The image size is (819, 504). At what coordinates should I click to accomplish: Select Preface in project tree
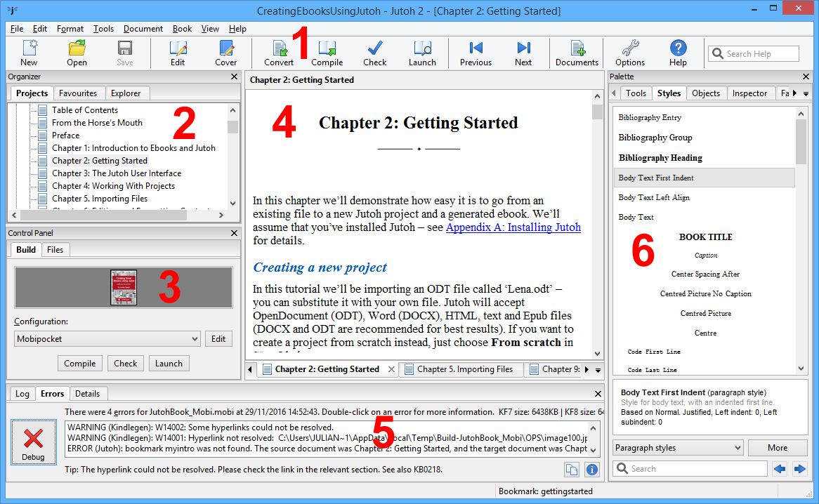click(x=66, y=135)
